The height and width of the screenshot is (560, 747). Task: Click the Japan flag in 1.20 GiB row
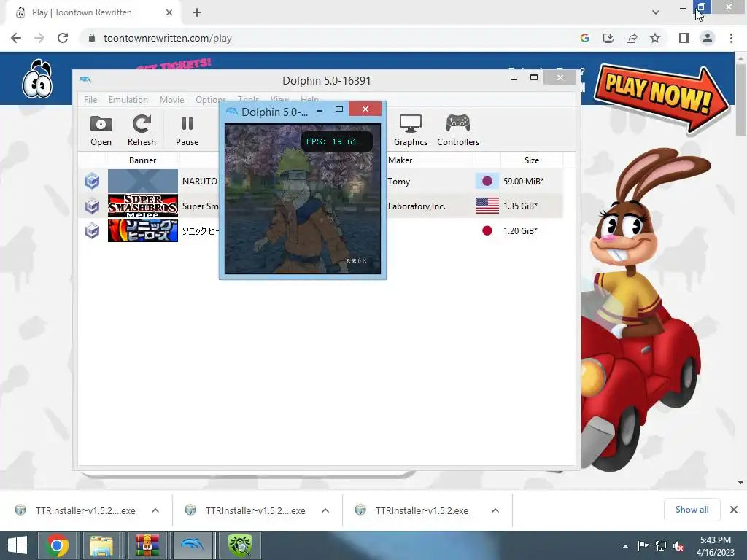click(487, 230)
